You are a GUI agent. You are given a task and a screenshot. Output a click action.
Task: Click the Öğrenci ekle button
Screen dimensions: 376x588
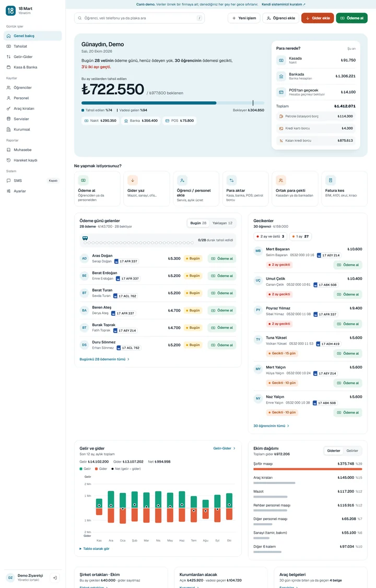pos(280,18)
